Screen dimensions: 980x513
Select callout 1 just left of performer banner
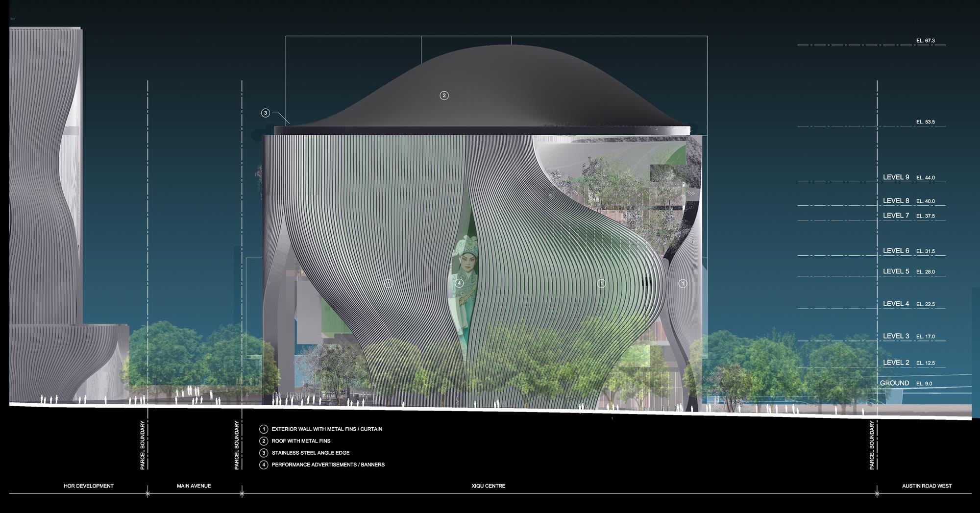[389, 283]
